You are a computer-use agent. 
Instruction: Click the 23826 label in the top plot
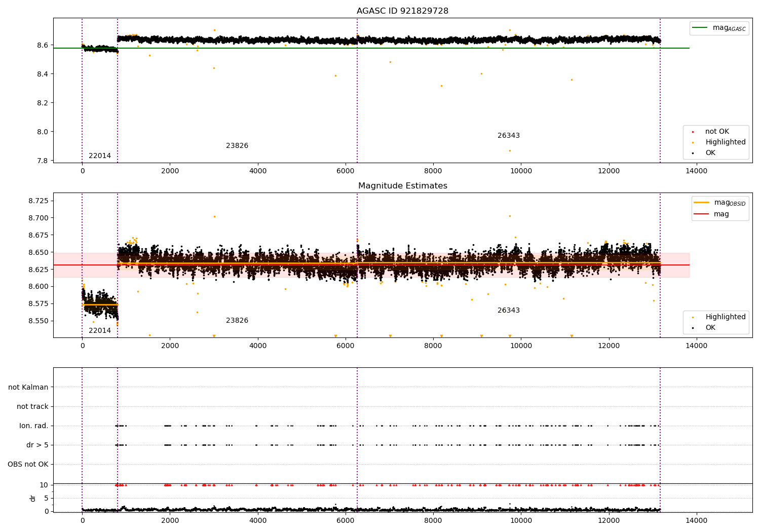tap(237, 146)
